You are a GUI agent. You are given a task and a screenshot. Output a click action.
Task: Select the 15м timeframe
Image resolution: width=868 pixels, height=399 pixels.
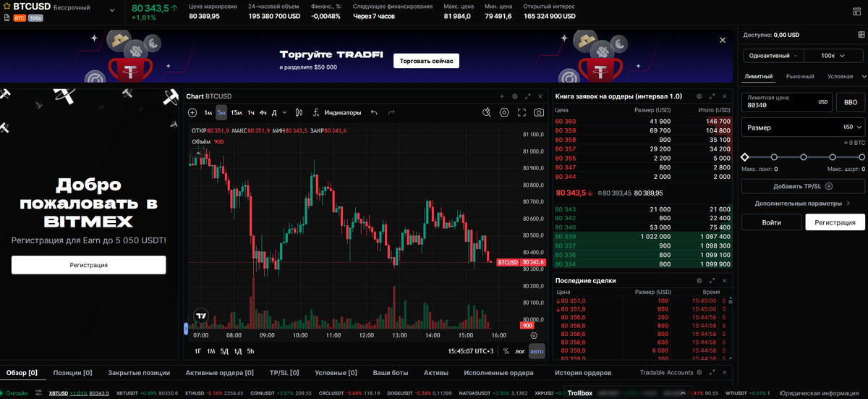pos(237,112)
